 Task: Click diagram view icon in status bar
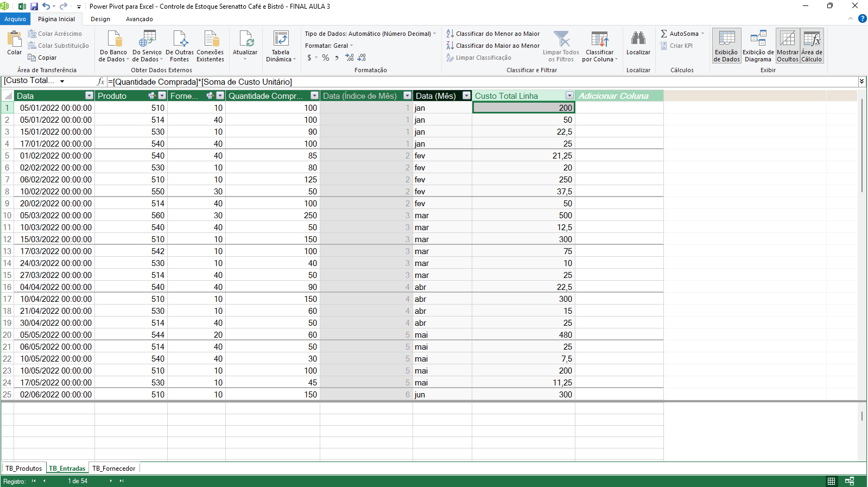coord(850,481)
